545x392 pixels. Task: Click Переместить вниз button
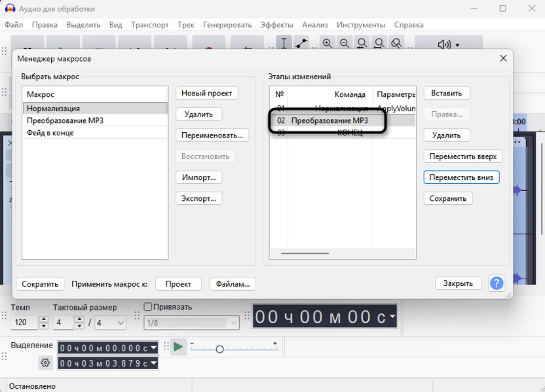point(461,177)
